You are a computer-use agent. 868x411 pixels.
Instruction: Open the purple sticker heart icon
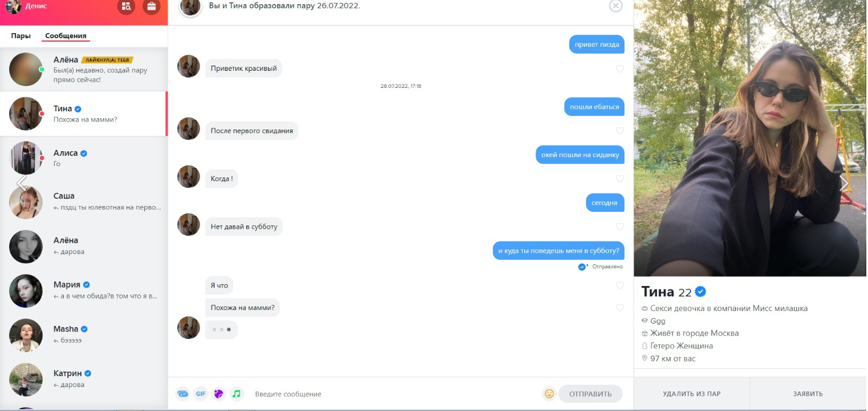coord(219,394)
